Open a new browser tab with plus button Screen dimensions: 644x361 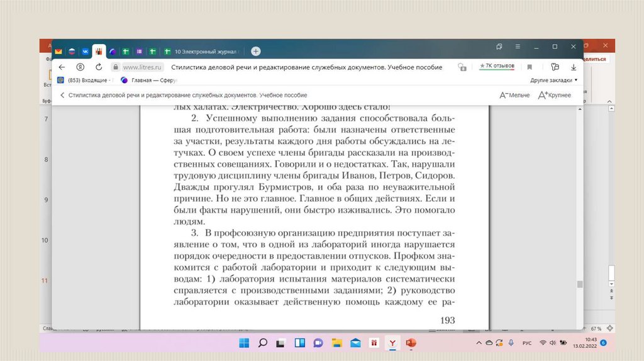point(255,51)
